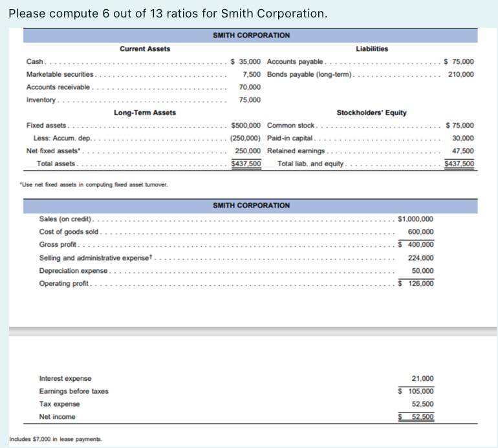Select the Retained earnings label
This screenshot has width=498, height=448.
296,151
